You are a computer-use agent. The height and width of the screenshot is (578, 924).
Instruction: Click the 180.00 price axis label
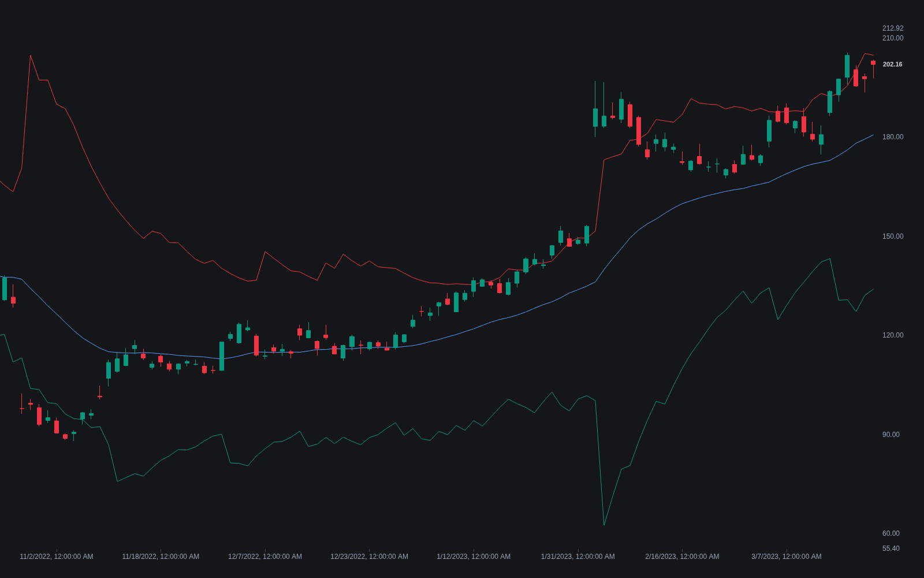pos(893,137)
